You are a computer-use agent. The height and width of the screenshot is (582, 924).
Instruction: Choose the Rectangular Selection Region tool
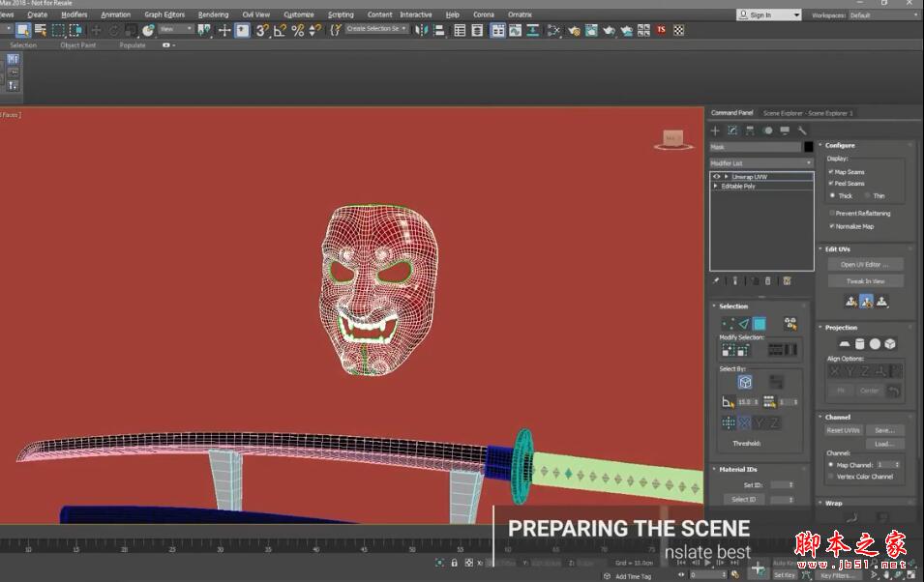(x=58, y=30)
